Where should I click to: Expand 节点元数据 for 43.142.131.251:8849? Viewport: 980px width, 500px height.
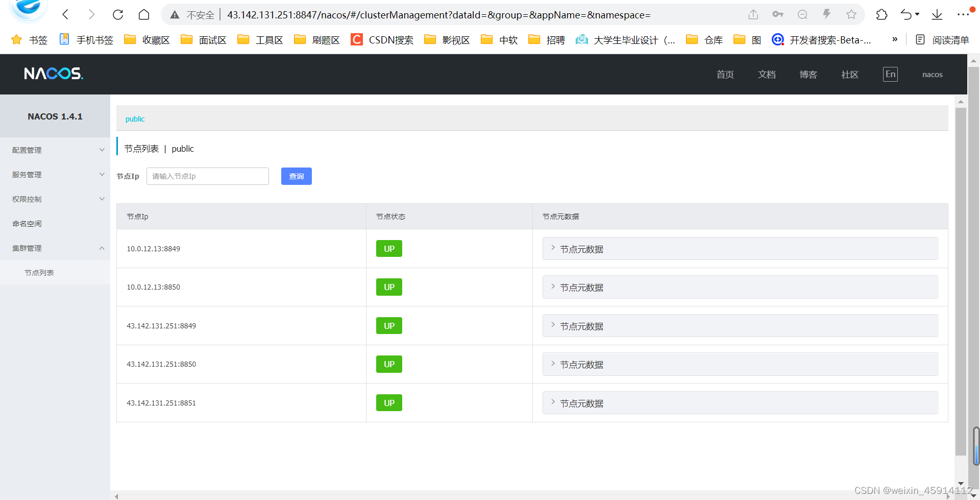pyautogui.click(x=740, y=326)
